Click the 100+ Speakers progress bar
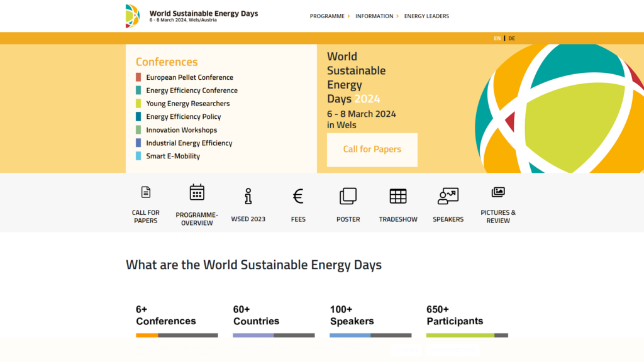Viewport: 644px width, 362px height. coord(370,336)
